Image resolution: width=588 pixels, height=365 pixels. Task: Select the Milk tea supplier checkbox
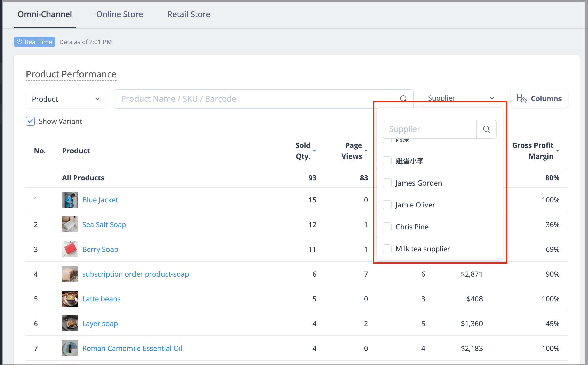pos(387,249)
